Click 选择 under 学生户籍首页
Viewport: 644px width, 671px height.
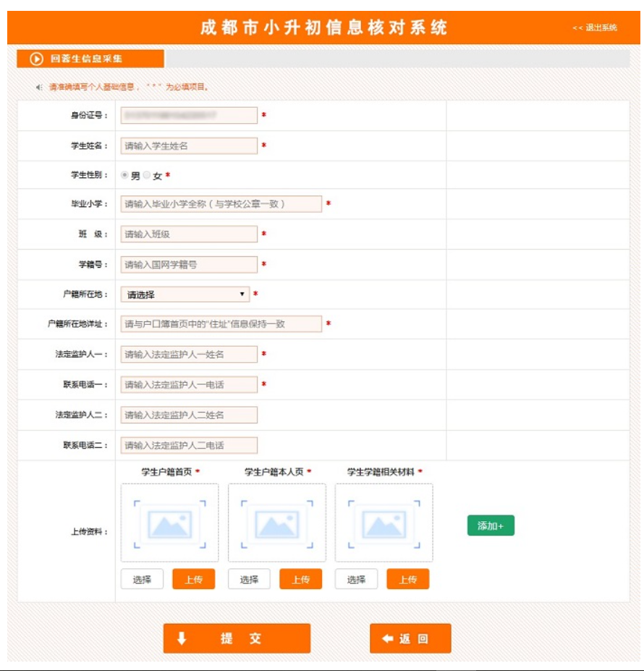(142, 579)
